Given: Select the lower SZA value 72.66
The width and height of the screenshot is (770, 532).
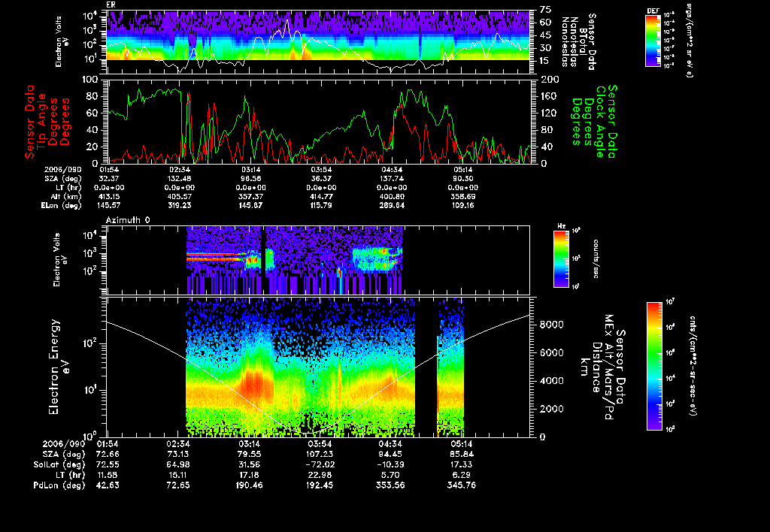Looking at the screenshot, I should click(108, 455).
